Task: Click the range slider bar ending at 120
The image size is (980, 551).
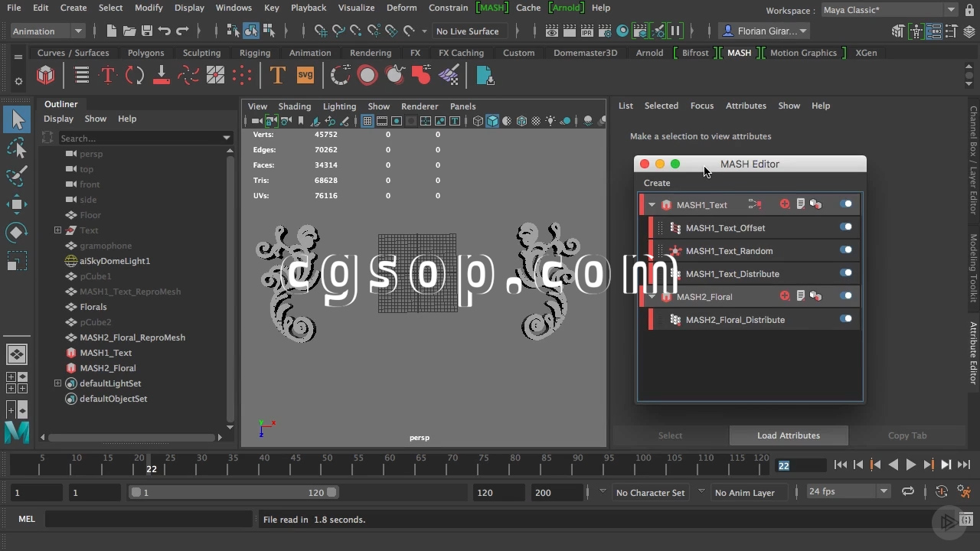Action: pyautogui.click(x=234, y=493)
